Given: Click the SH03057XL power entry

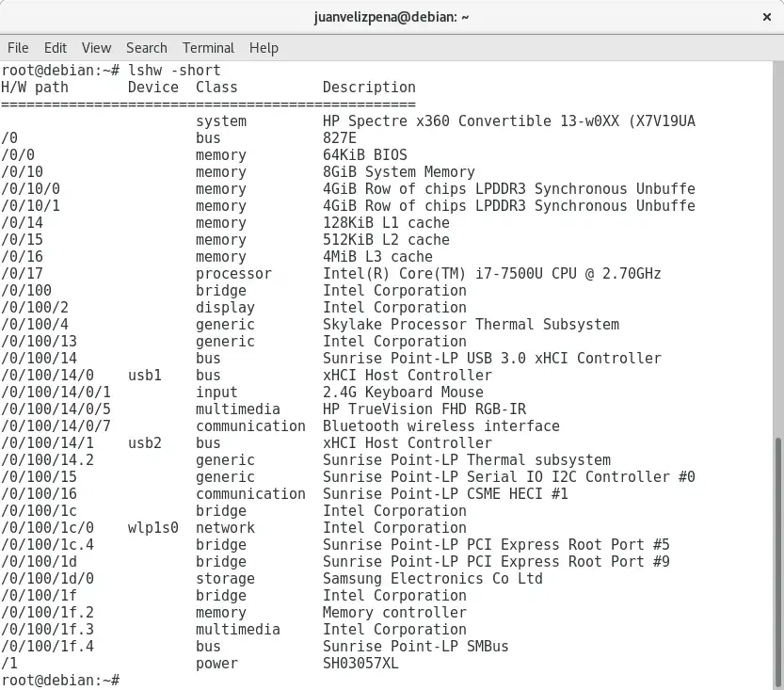Looking at the screenshot, I should 360,664.
